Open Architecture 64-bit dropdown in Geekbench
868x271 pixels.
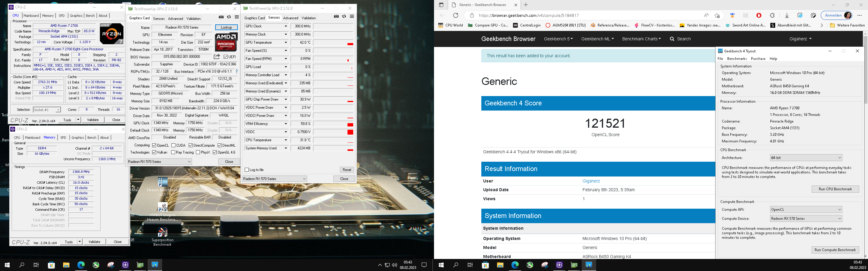coord(806,157)
